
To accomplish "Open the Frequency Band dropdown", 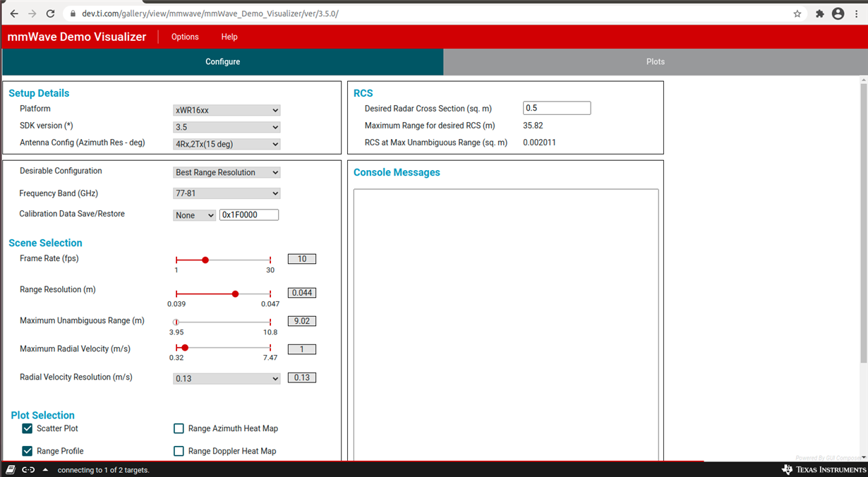I will pyautogui.click(x=227, y=193).
